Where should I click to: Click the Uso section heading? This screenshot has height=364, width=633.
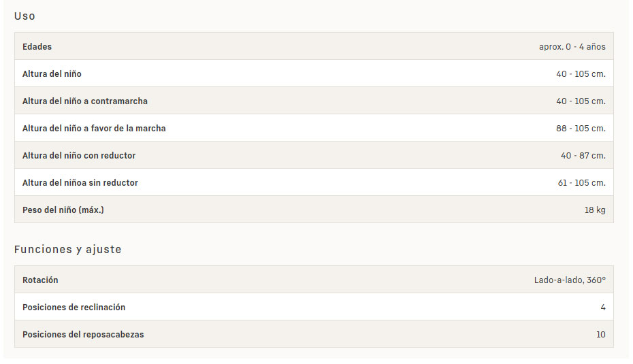pyautogui.click(x=25, y=16)
